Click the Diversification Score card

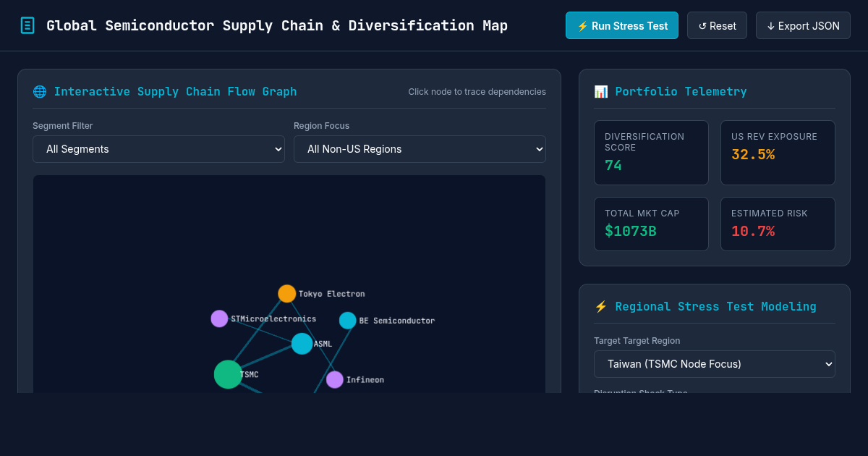[x=651, y=153]
